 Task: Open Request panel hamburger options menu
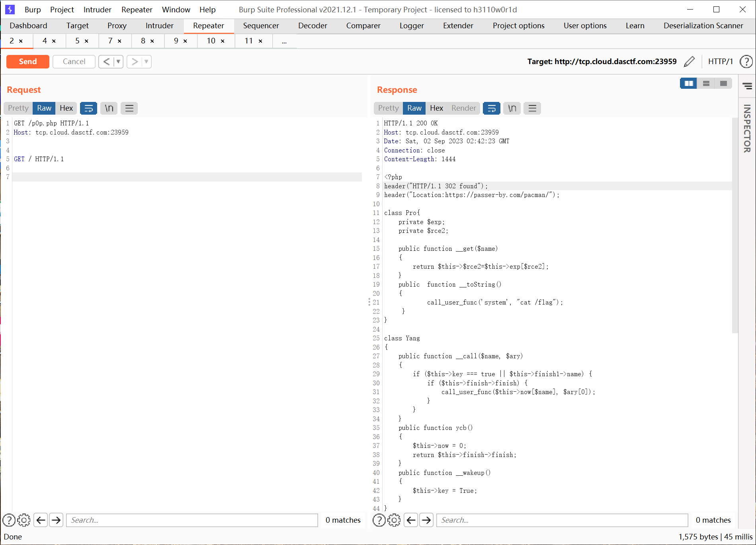point(129,108)
